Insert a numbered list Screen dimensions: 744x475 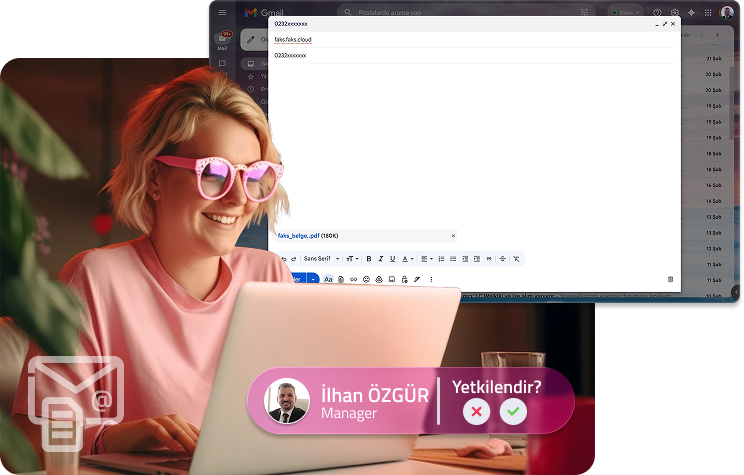point(441,259)
